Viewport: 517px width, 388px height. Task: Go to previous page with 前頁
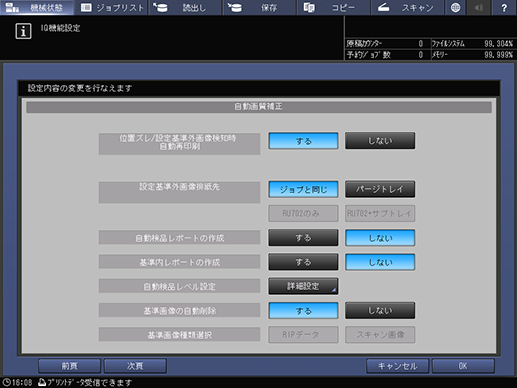[x=69, y=366]
